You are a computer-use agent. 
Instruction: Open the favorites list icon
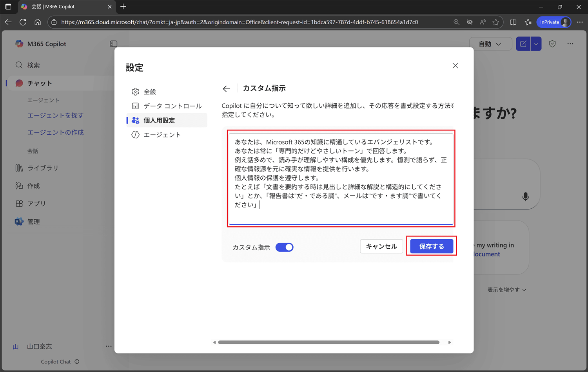coord(528,22)
